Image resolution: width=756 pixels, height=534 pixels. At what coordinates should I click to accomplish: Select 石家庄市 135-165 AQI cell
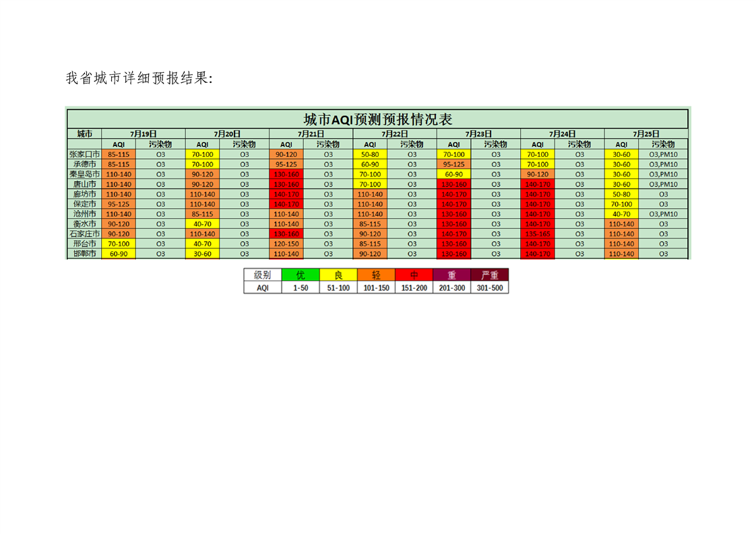(537, 234)
